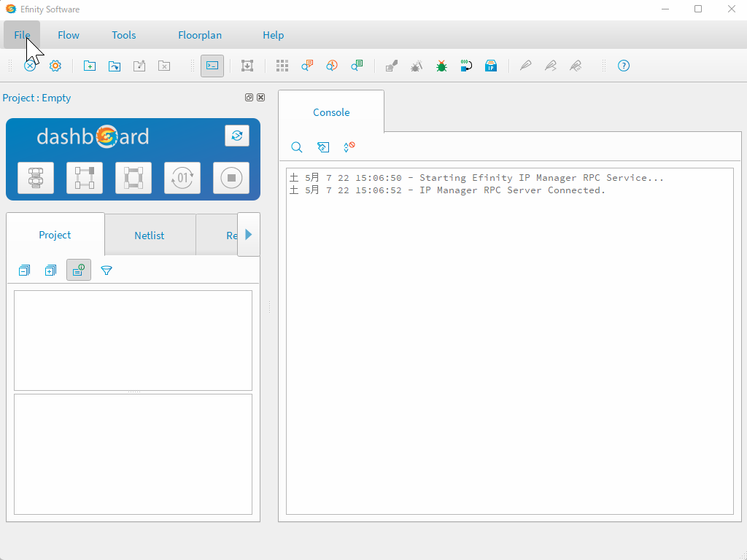Switch to the partially hidden Re… tab
The image size is (747, 560).
click(x=217, y=236)
